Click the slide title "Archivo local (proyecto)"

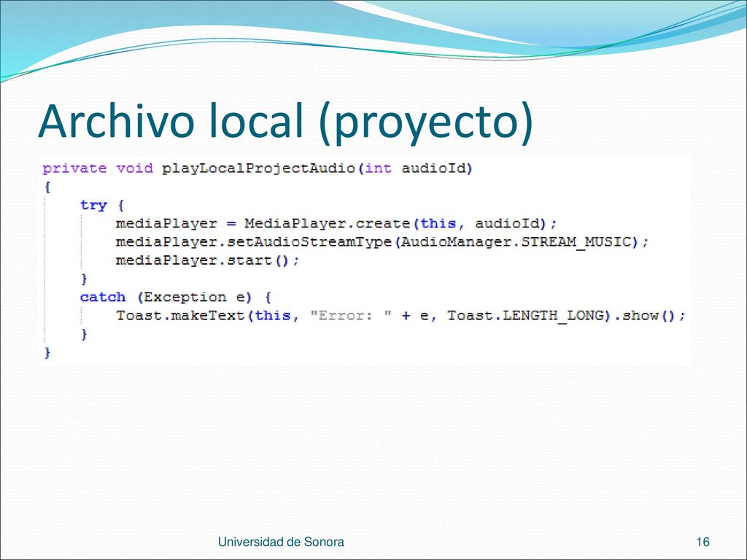click(286, 122)
